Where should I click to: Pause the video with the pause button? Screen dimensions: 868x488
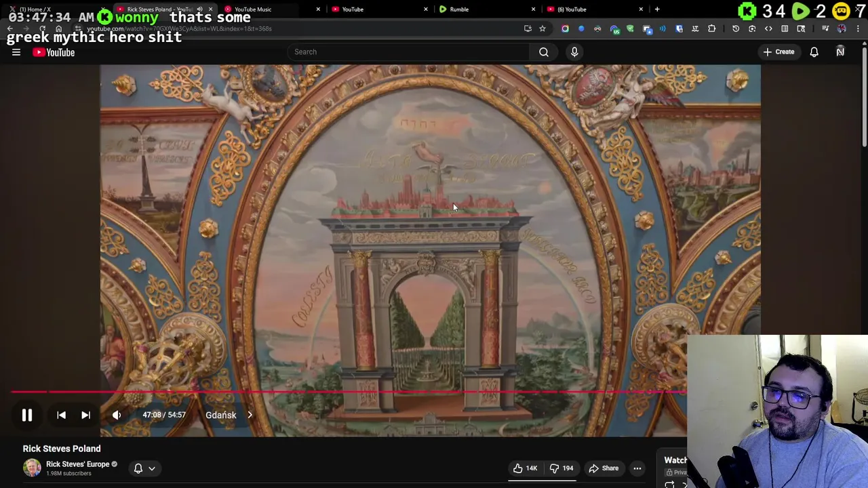[x=26, y=415]
